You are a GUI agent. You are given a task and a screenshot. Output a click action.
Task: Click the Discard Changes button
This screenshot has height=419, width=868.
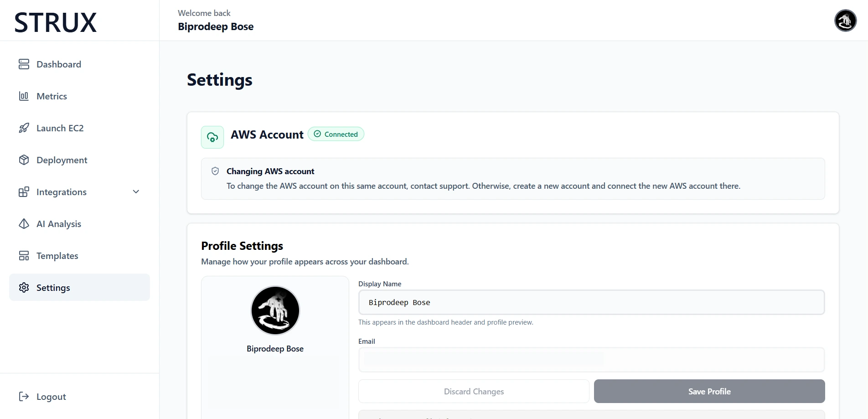click(474, 391)
